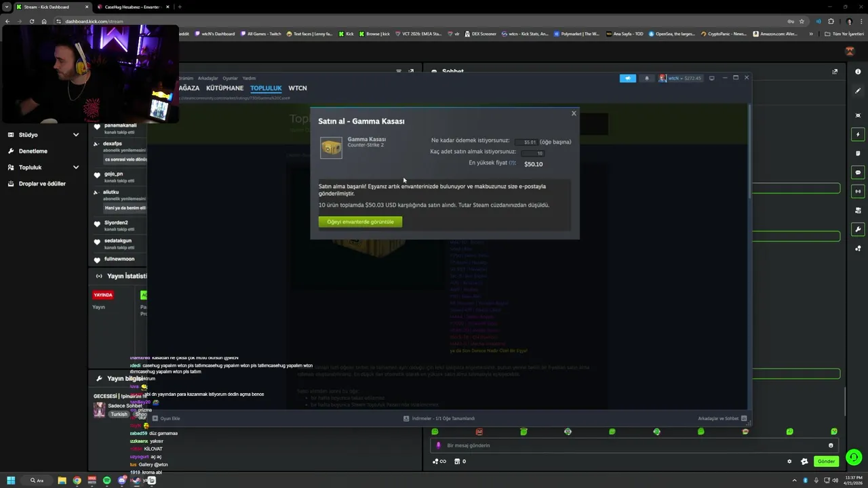Click the taskbar 'Ara' search box
868x488 pixels.
37,481
